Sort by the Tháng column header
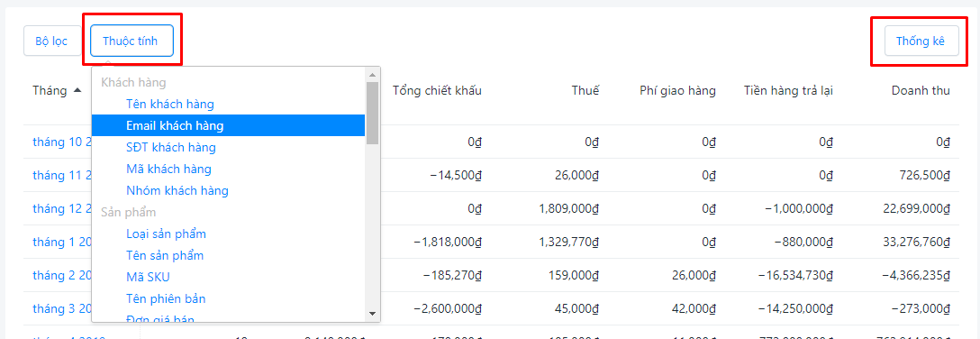This screenshot has width=980, height=339. [50, 91]
